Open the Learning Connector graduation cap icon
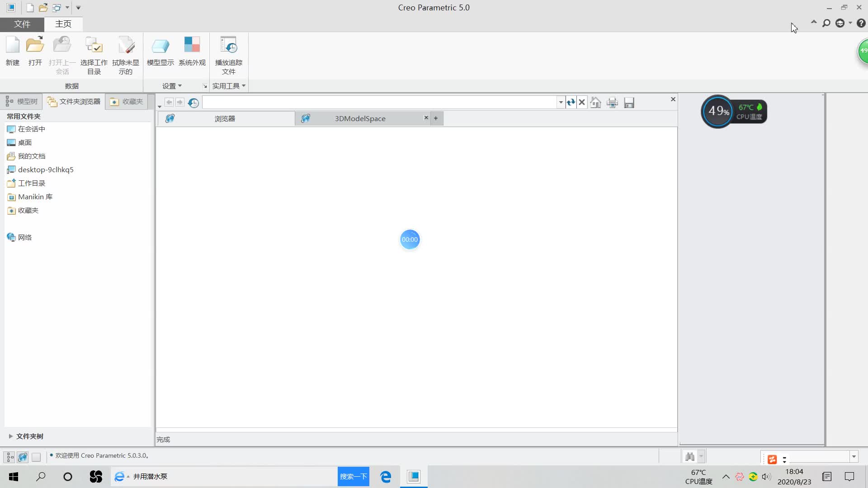868x488 pixels. point(840,23)
